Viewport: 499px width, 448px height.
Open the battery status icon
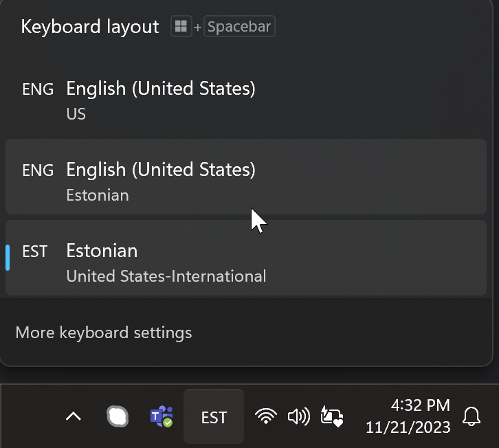coord(331,416)
